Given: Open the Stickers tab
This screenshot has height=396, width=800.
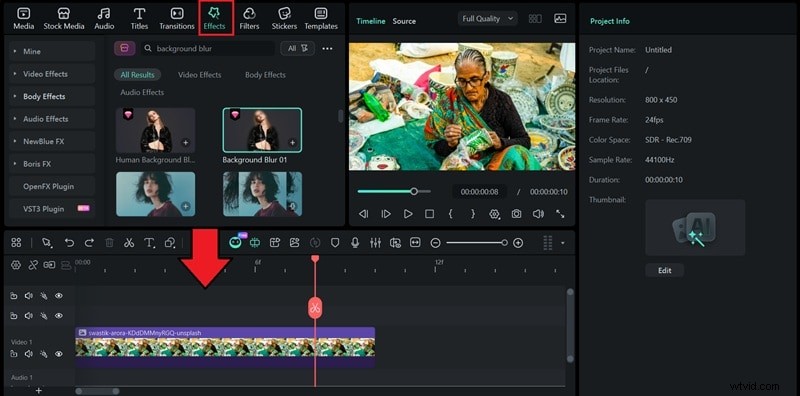Looking at the screenshot, I should point(284,19).
